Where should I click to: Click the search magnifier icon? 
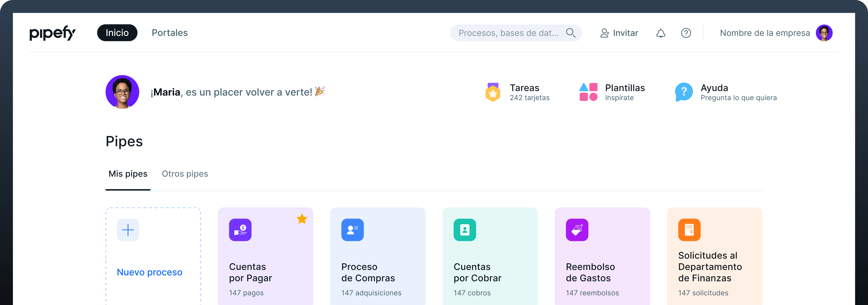pyautogui.click(x=571, y=33)
